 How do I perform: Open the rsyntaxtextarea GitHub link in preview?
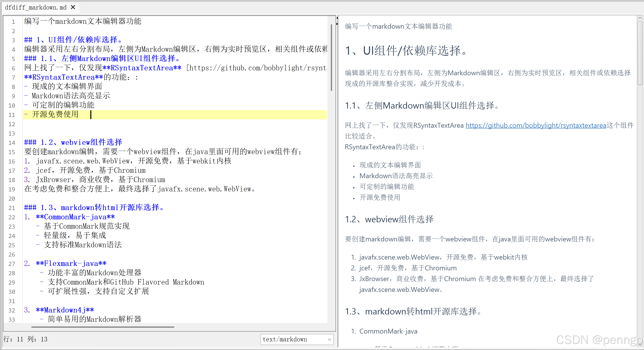point(536,125)
